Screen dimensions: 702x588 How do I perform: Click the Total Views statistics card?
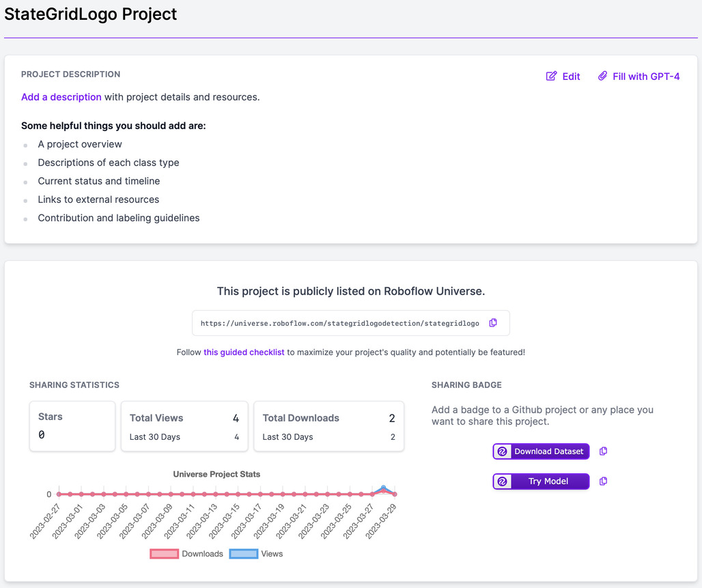pyautogui.click(x=184, y=426)
